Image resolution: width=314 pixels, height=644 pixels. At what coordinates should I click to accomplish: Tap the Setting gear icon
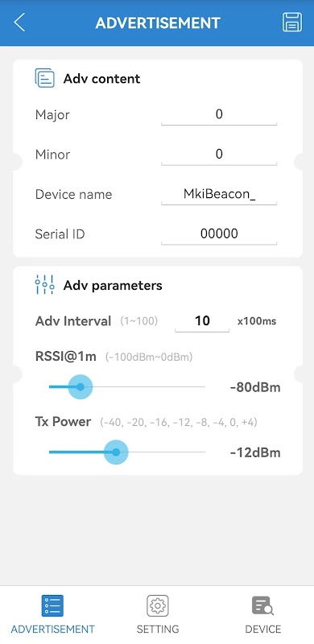(158, 605)
